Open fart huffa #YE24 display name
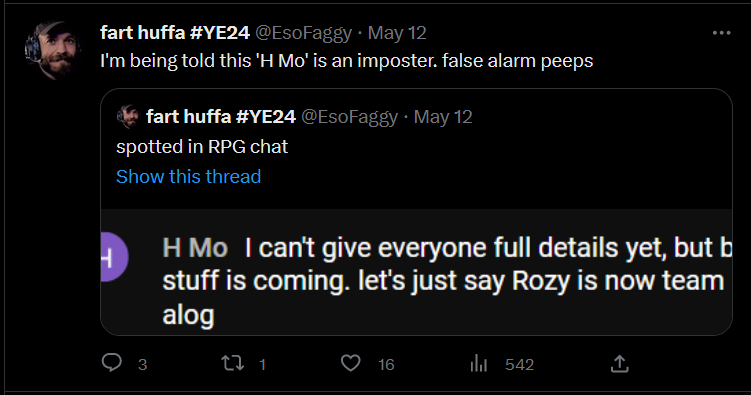751x395 pixels. [x=175, y=33]
